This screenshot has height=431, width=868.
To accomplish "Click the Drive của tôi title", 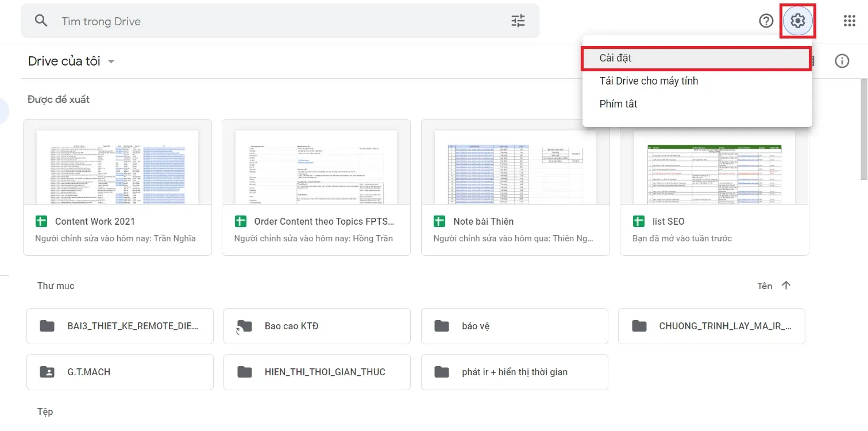I will (x=64, y=61).
